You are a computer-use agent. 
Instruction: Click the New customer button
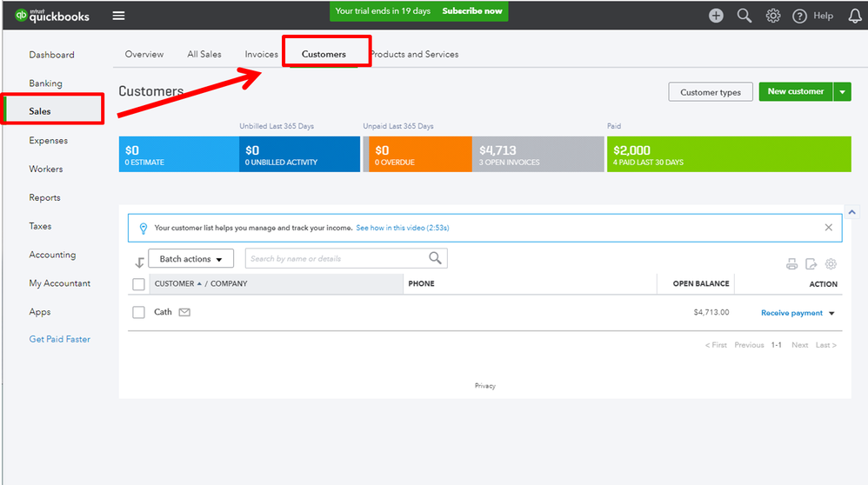(x=796, y=92)
